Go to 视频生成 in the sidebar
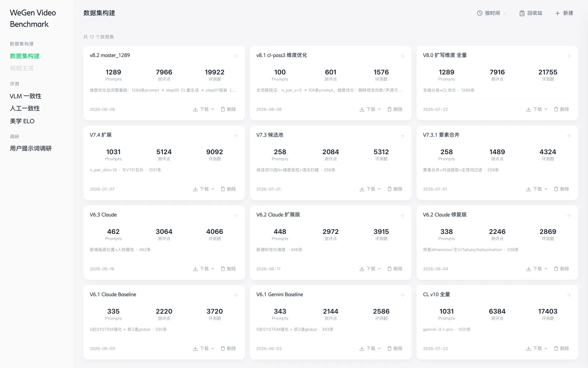Image resolution: width=588 pixels, height=368 pixels. (22, 68)
